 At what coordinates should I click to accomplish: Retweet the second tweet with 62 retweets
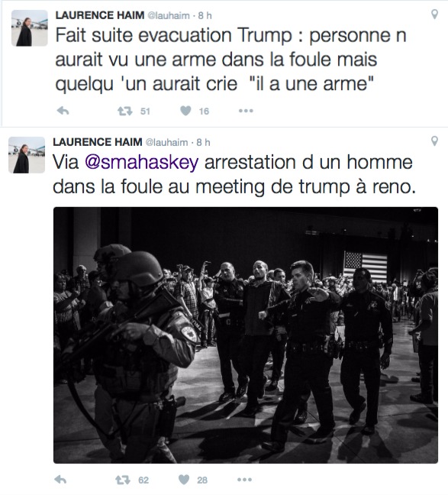coord(123,480)
